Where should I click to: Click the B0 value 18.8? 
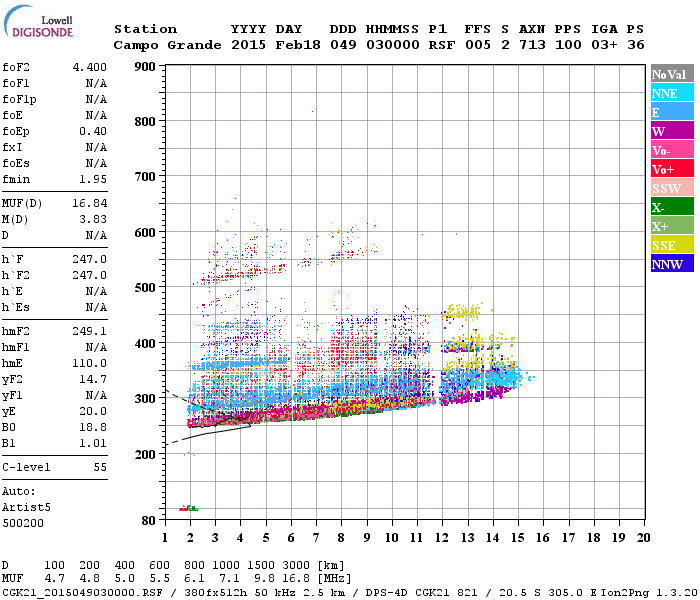pos(93,427)
